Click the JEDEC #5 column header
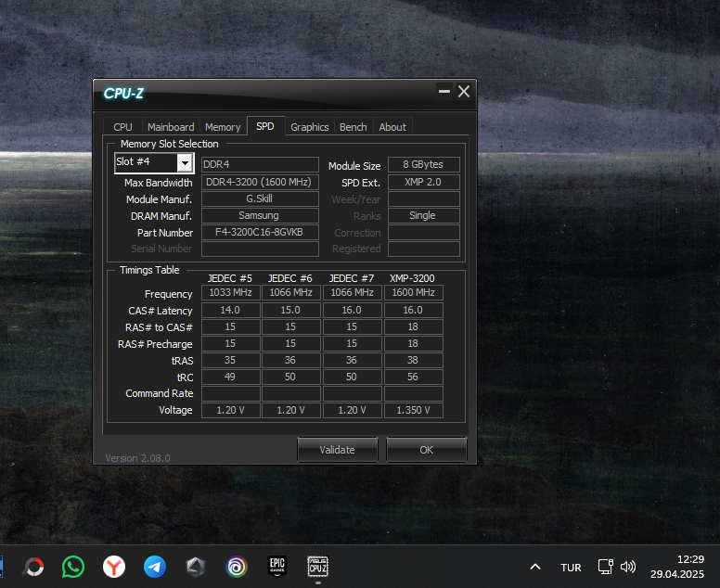The height and width of the screenshot is (588, 720). click(x=229, y=278)
